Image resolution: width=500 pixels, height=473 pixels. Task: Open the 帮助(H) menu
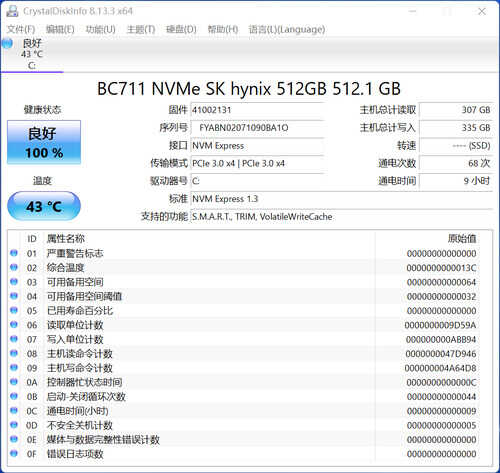(x=223, y=29)
